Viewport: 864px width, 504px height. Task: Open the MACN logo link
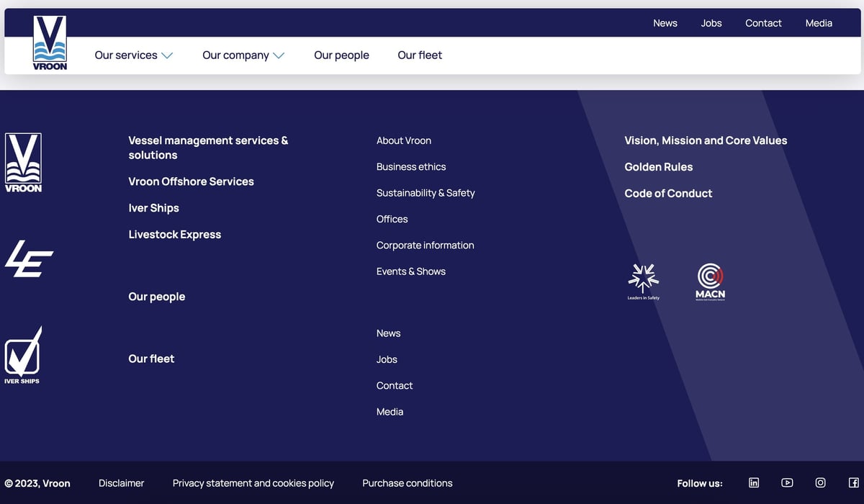(x=710, y=282)
